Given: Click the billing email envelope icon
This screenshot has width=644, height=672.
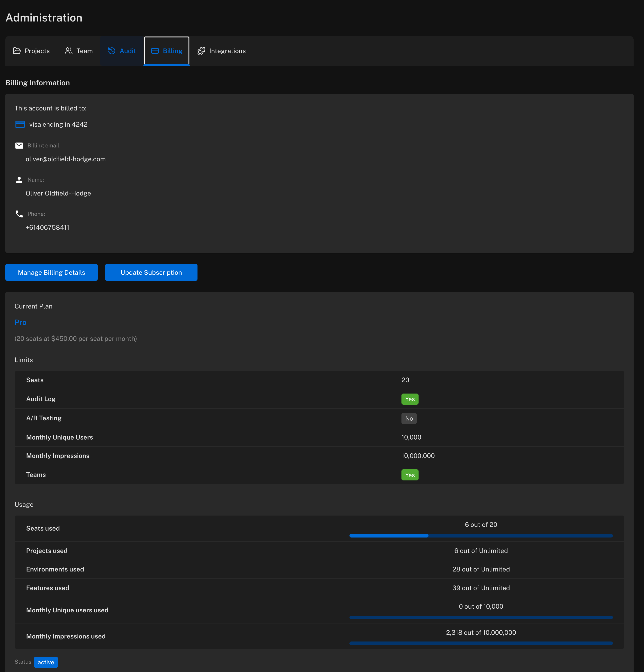Looking at the screenshot, I should click(19, 145).
